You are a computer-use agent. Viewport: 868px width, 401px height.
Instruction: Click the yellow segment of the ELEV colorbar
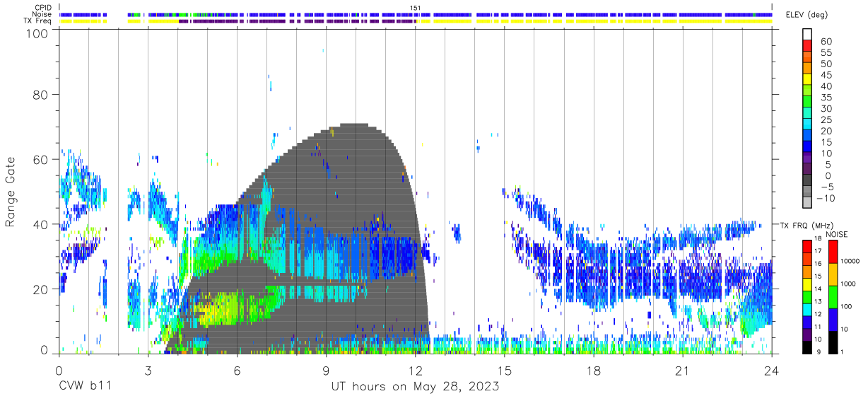point(807,80)
